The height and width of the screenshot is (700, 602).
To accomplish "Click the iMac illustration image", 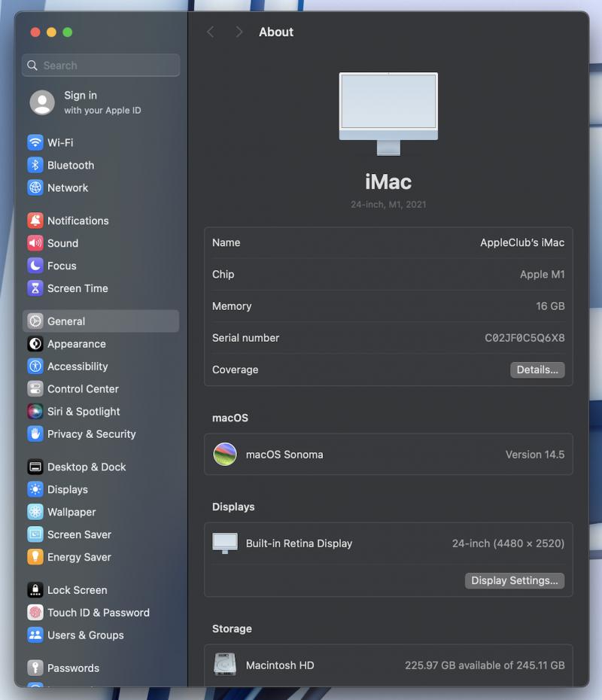I will [x=388, y=114].
